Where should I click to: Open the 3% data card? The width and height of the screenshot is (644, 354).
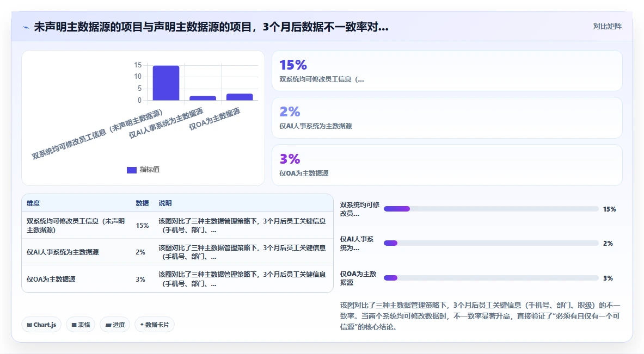click(447, 165)
